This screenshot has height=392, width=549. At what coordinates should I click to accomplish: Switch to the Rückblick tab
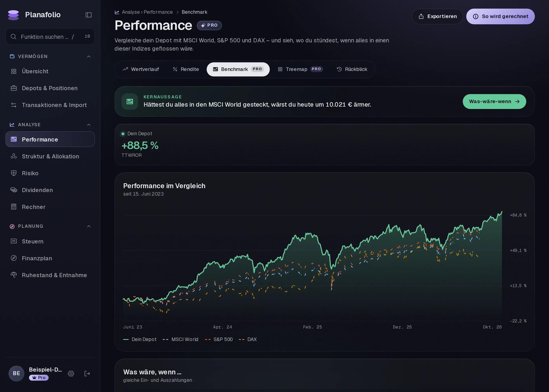[x=352, y=69]
